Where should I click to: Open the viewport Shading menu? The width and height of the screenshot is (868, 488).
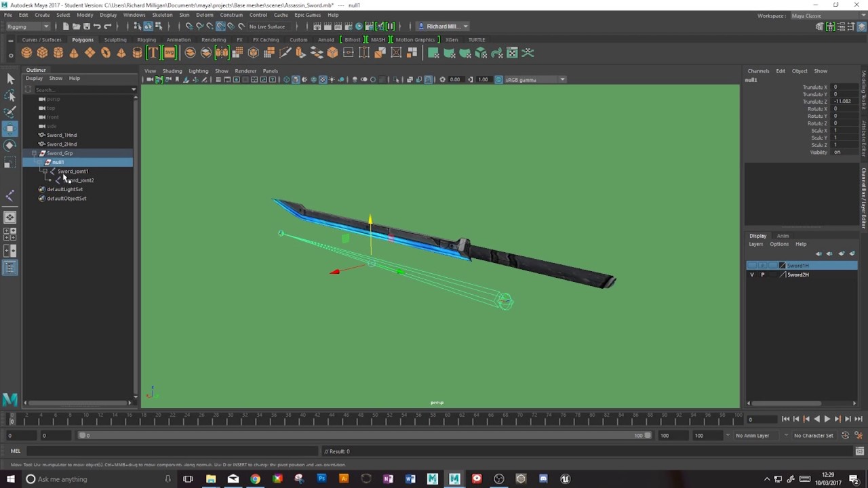[x=172, y=71]
